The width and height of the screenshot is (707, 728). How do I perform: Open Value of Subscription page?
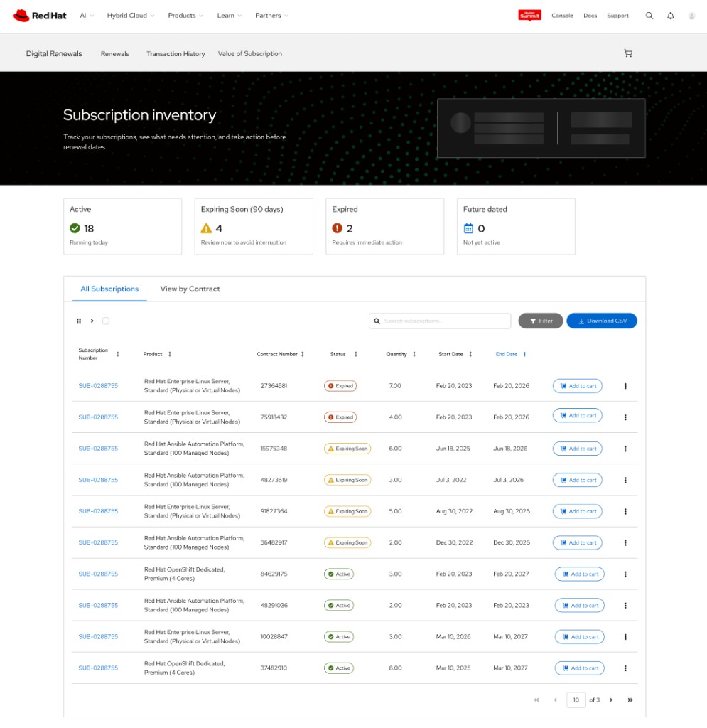[x=249, y=54]
